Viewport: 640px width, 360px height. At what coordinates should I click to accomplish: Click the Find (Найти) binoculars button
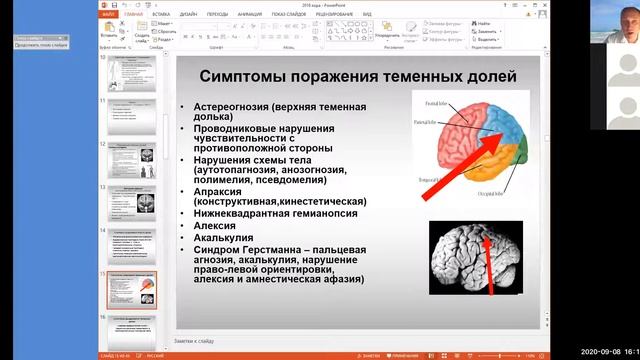(x=480, y=24)
